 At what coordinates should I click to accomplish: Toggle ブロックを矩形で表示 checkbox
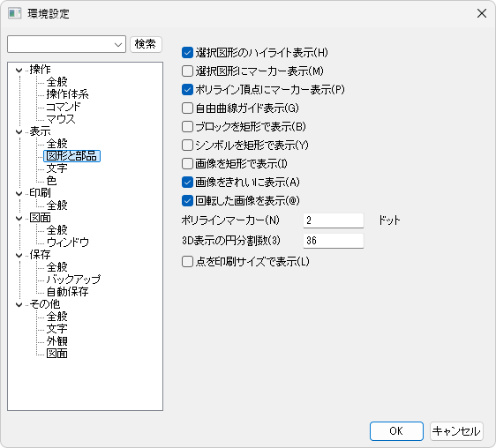pyautogui.click(x=188, y=127)
